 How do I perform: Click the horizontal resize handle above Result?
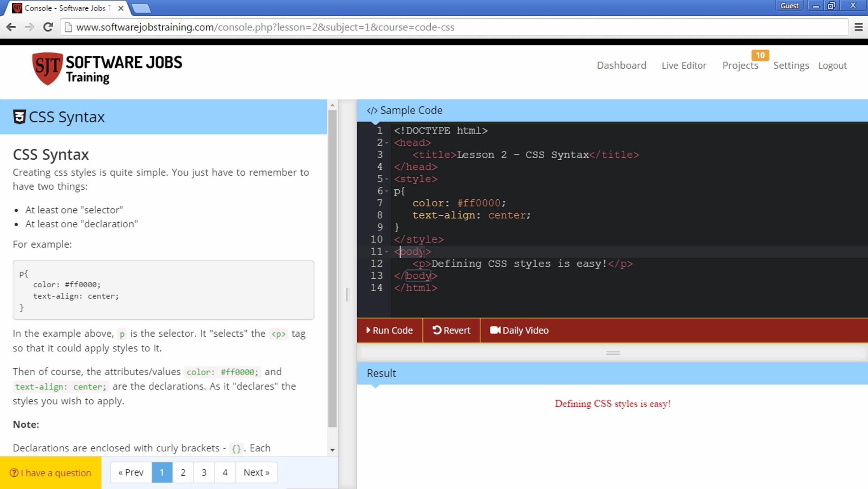613,353
